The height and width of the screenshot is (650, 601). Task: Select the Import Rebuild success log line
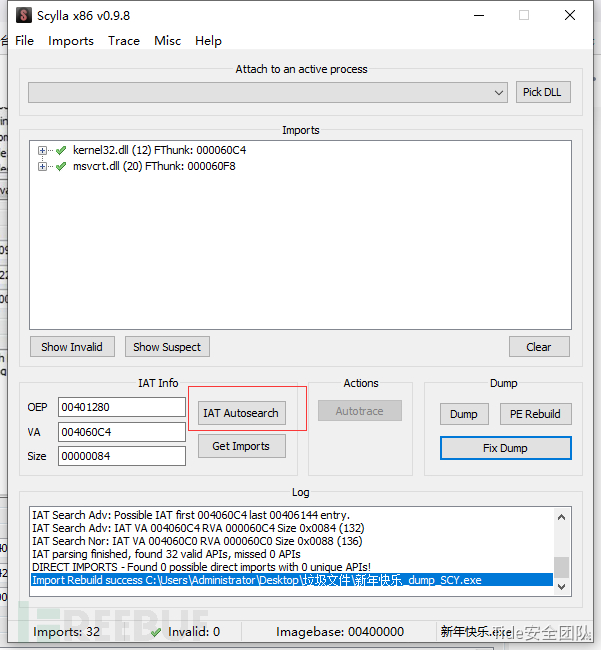click(x=290, y=580)
